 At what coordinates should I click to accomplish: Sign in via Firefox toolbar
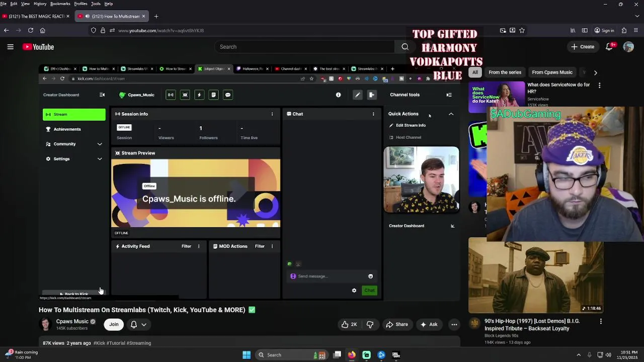604,30
